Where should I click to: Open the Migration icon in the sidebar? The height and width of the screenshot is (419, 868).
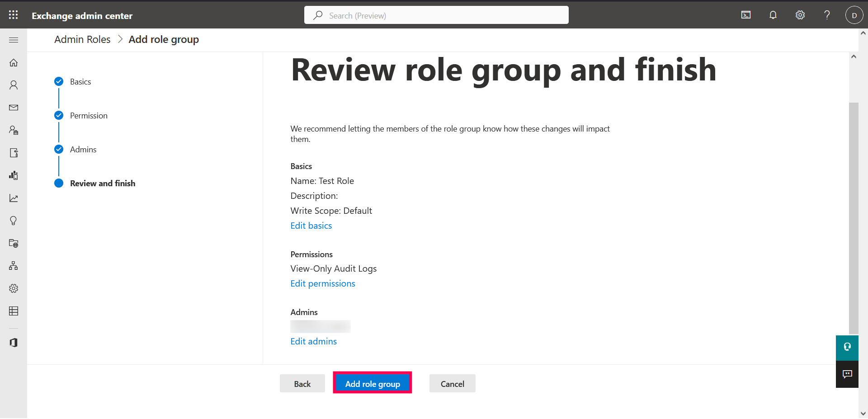pyautogui.click(x=14, y=153)
